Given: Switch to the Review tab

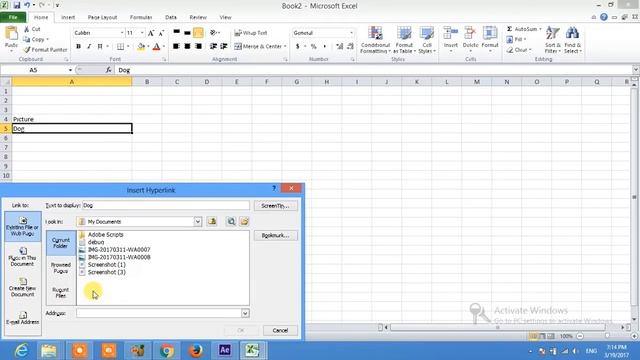Looking at the screenshot, I should pyautogui.click(x=198, y=17).
